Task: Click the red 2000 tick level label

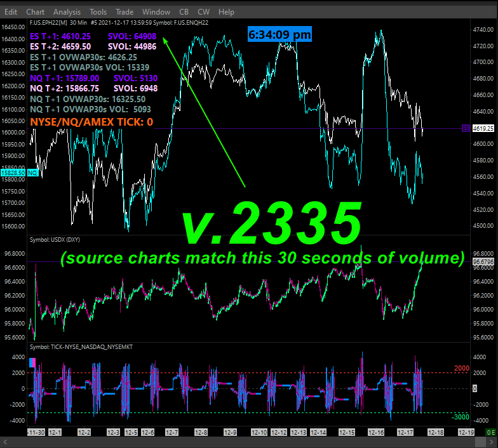Action: pos(461,368)
